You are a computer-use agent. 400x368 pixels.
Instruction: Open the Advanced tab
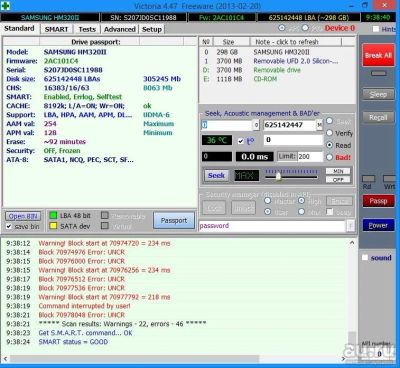120,29
